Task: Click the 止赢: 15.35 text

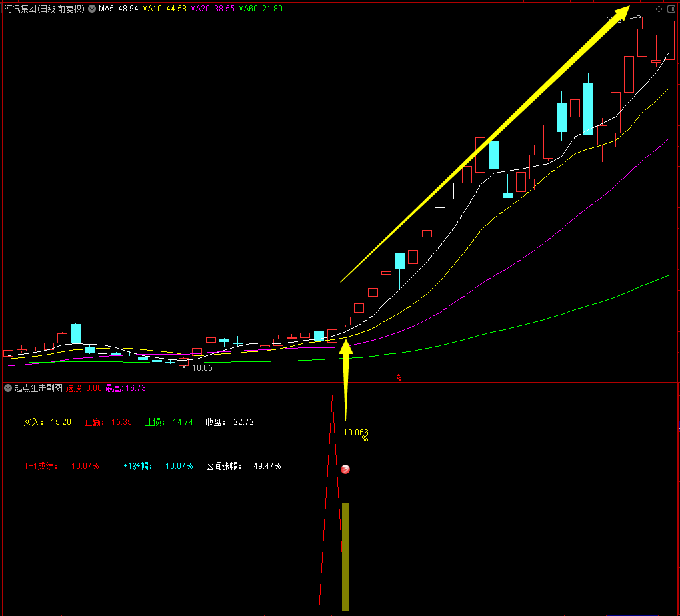Action: click(108, 422)
